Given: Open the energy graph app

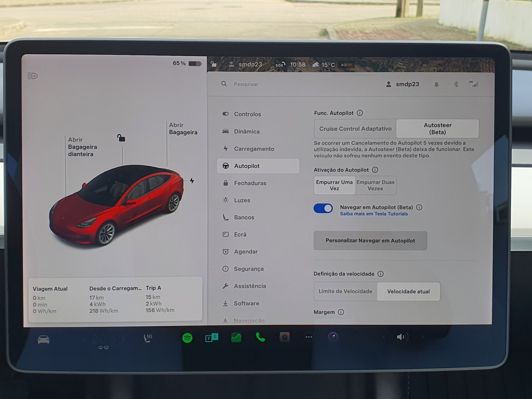Looking at the screenshot, I should 236,338.
